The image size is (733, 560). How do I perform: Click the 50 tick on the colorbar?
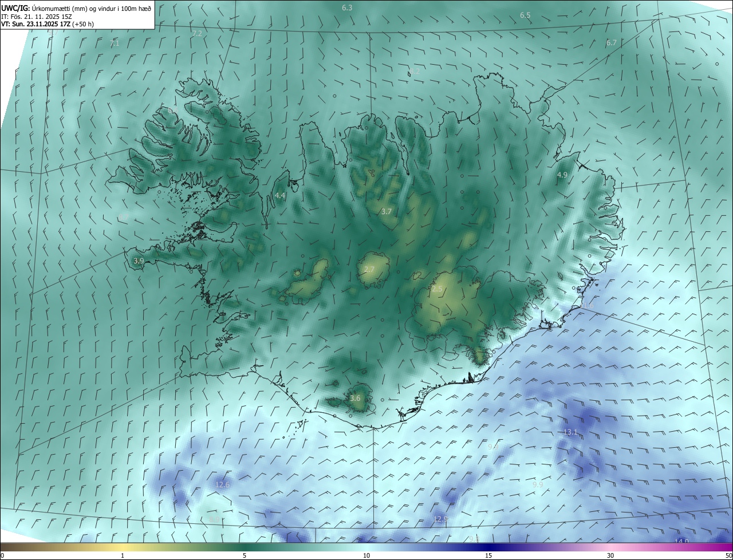tap(728, 555)
